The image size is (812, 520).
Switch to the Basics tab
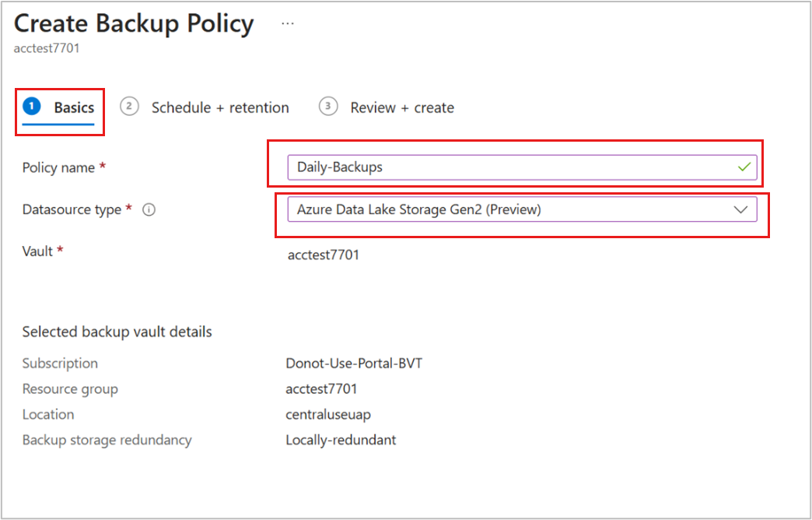point(58,108)
